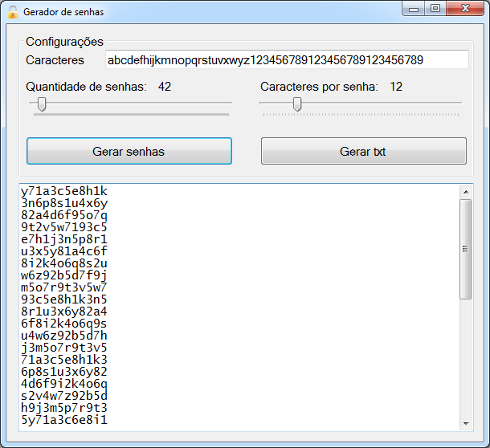The width and height of the screenshot is (490, 448).
Task: Click the Quantidade de senhas slider thumb
Action: click(42, 104)
